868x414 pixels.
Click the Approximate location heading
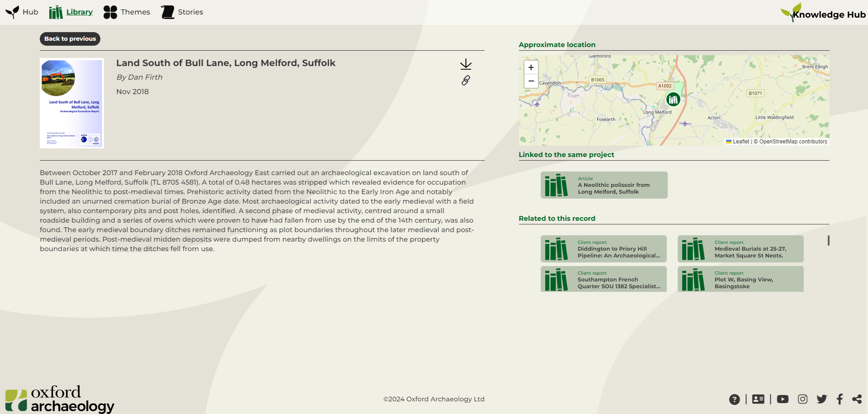(557, 45)
